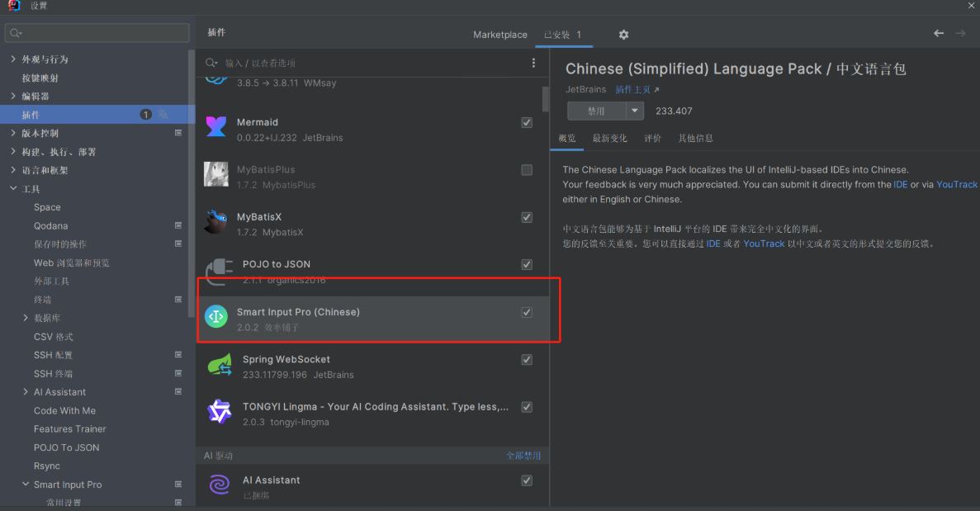
Task: Expand the 语言和框架 tree node
Action: click(x=13, y=170)
